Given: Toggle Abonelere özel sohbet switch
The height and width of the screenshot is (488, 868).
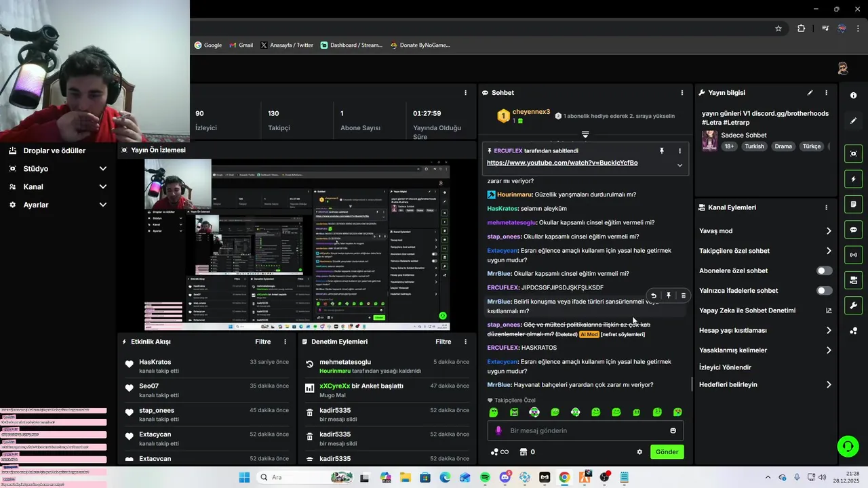Looking at the screenshot, I should (x=824, y=270).
